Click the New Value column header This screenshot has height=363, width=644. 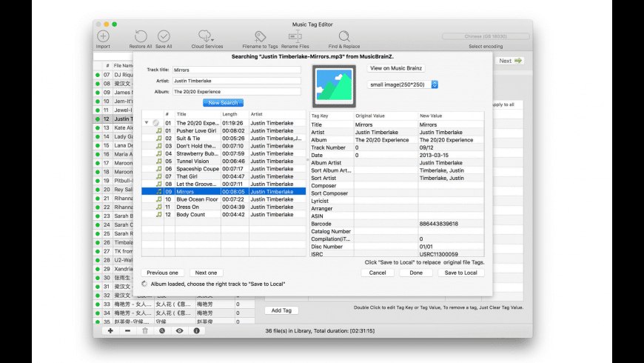tap(451, 116)
